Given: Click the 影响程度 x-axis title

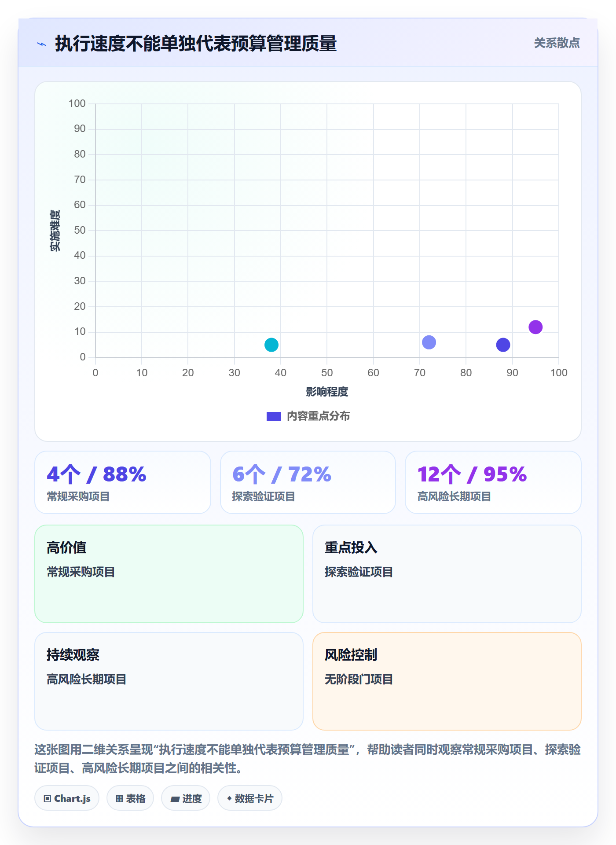Looking at the screenshot, I should point(327,392).
